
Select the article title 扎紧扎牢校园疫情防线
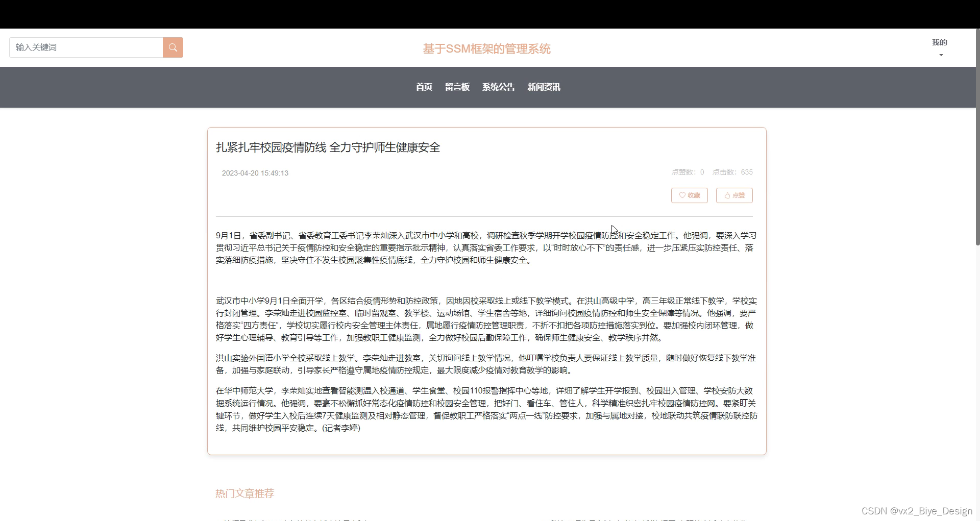click(x=328, y=147)
